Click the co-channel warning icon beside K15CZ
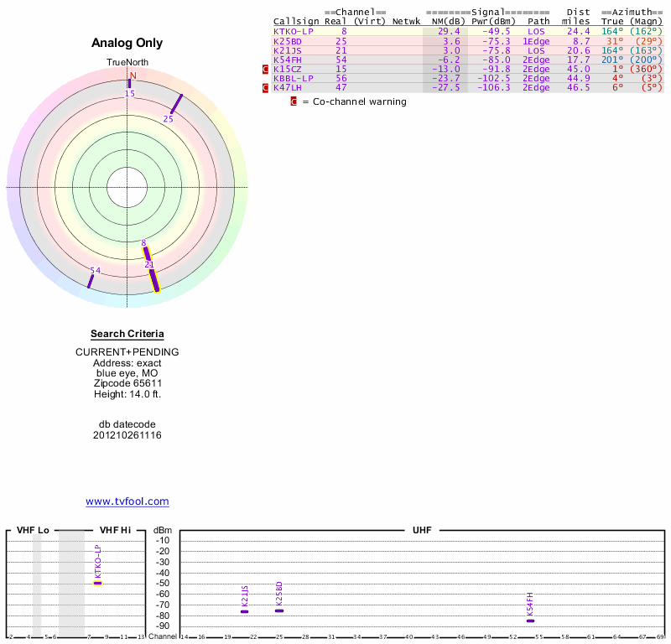Image resolution: width=671 pixels, height=644 pixels. coord(266,69)
